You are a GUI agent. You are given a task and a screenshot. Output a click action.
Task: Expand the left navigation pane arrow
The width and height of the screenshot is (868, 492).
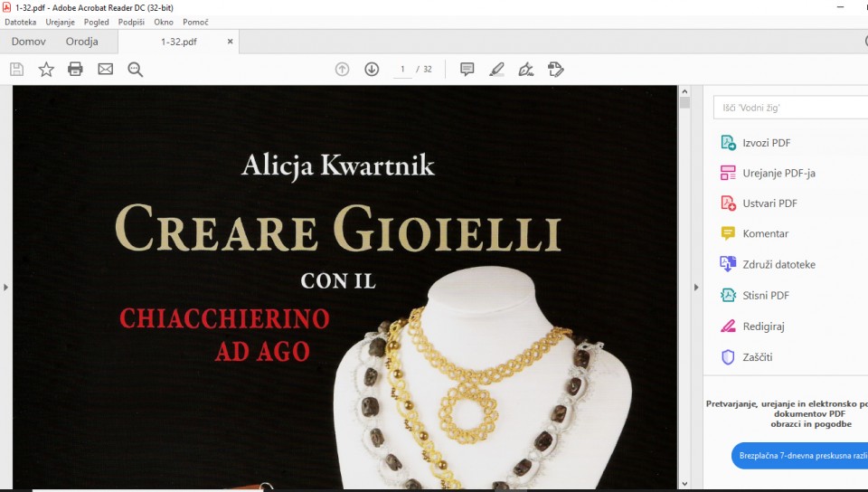tap(5, 288)
